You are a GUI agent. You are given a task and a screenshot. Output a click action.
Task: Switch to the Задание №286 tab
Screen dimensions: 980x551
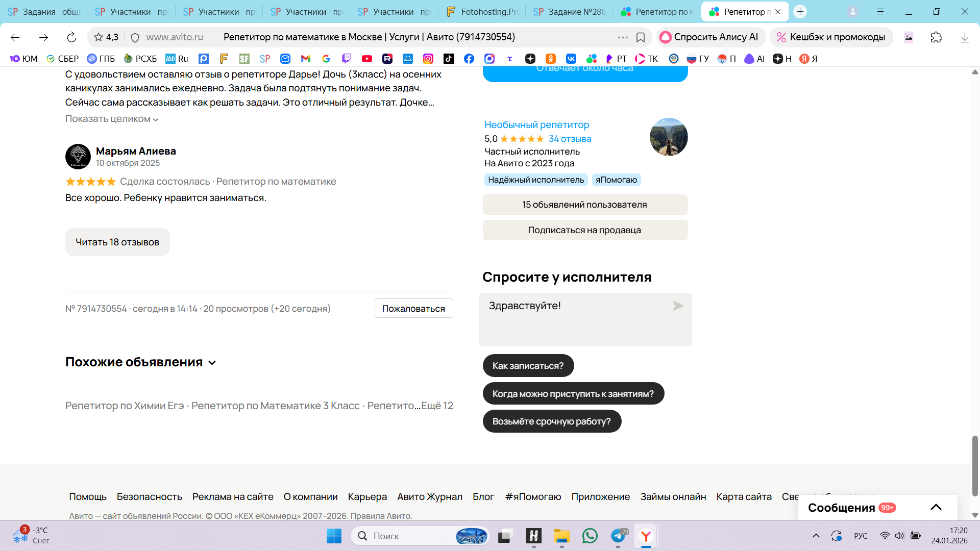(x=570, y=11)
